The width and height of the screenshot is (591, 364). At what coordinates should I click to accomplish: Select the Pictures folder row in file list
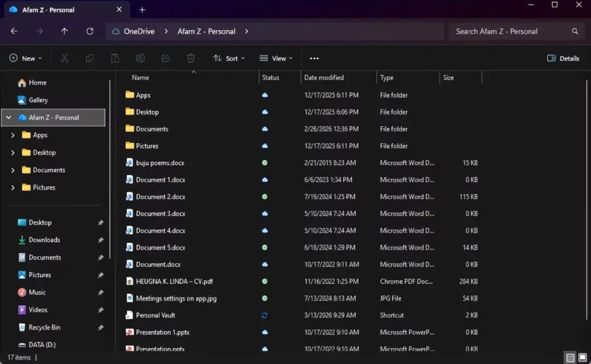[303, 146]
